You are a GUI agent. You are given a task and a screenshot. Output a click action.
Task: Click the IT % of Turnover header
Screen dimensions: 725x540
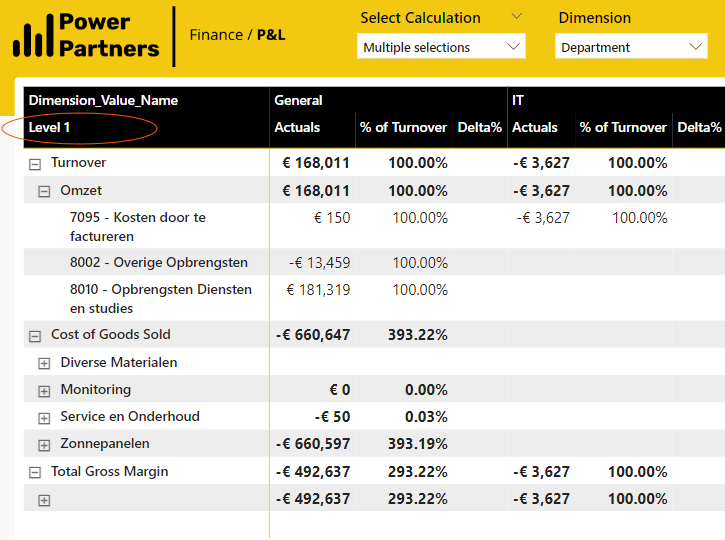coord(623,128)
